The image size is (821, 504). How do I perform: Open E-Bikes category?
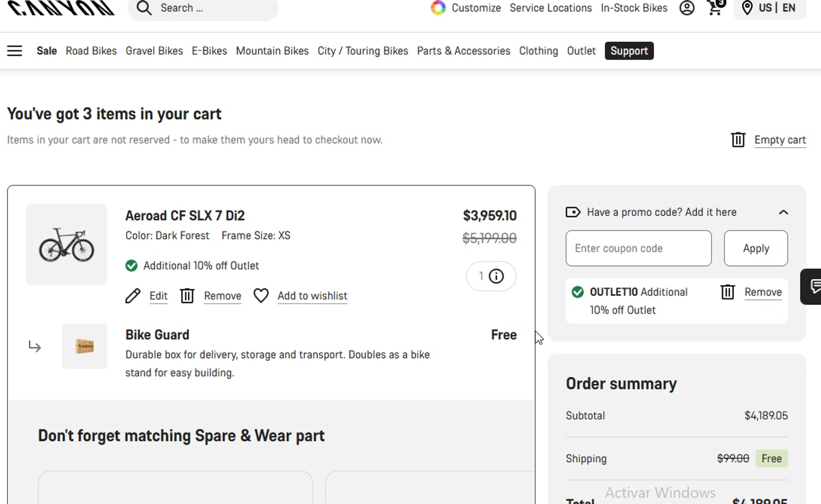[209, 51]
